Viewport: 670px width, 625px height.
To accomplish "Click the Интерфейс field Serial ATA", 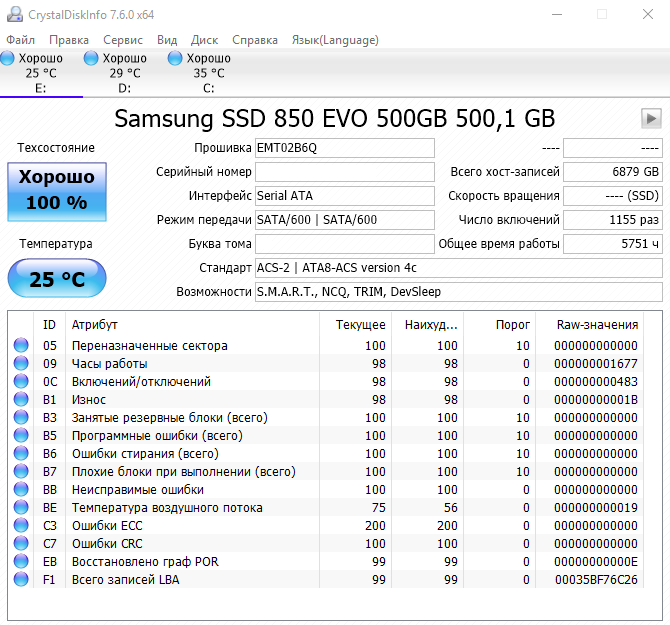I will (345, 196).
